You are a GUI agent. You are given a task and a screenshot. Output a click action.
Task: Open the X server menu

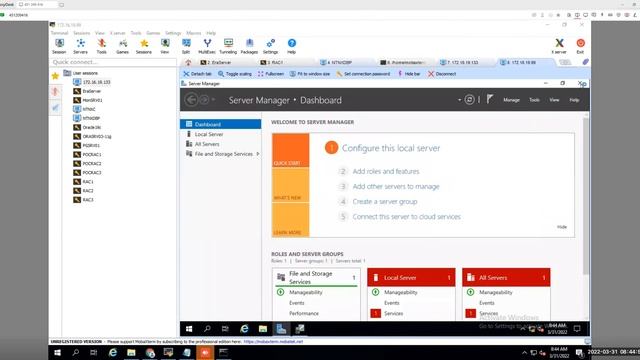(118, 33)
